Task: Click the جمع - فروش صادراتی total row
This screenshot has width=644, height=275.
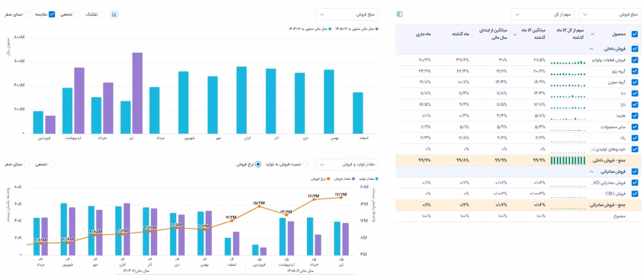Action: pyautogui.click(x=519, y=204)
